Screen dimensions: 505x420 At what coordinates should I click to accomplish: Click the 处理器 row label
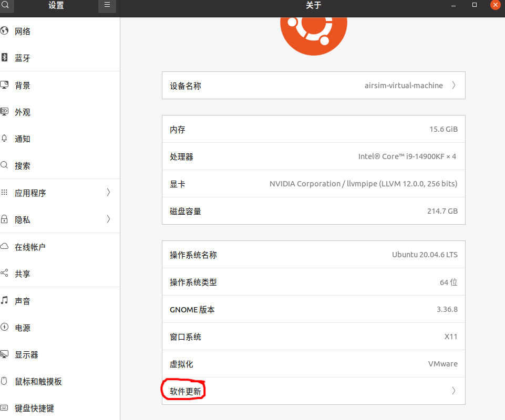tap(182, 157)
